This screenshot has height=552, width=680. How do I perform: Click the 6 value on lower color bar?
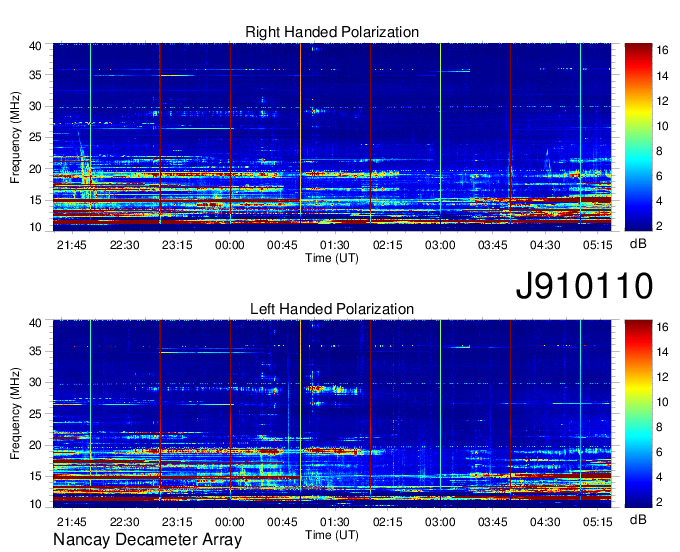click(x=659, y=452)
